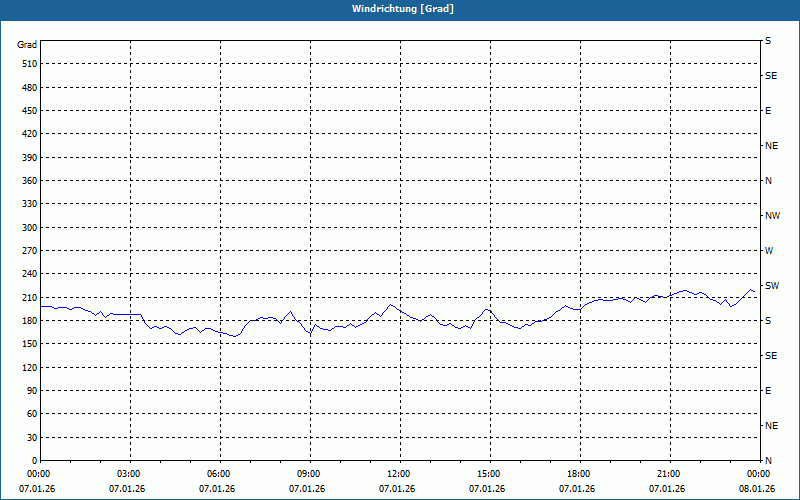Click the 360 degree axis label
The width and height of the screenshot is (800, 500).
[30, 181]
